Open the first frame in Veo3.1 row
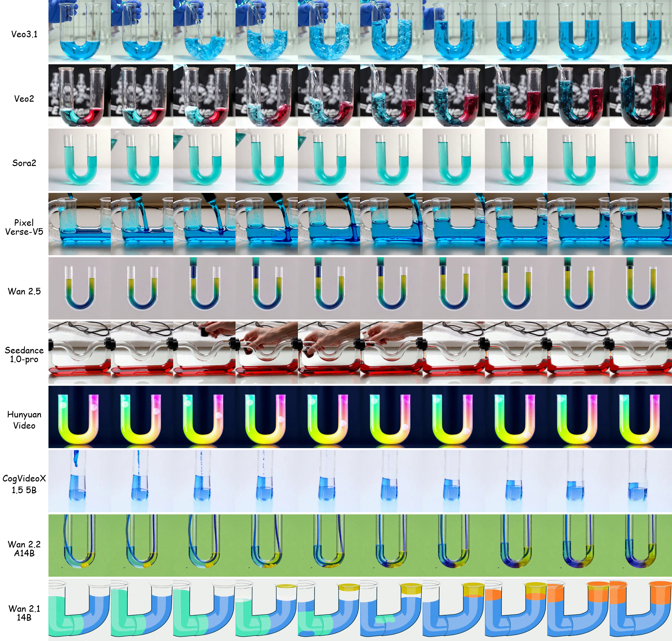This screenshot has height=641, width=672. [x=79, y=31]
